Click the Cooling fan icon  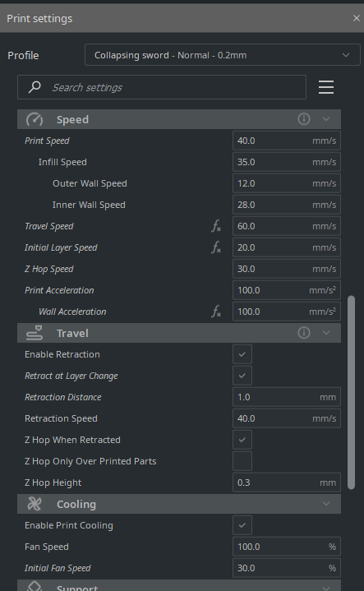point(35,504)
